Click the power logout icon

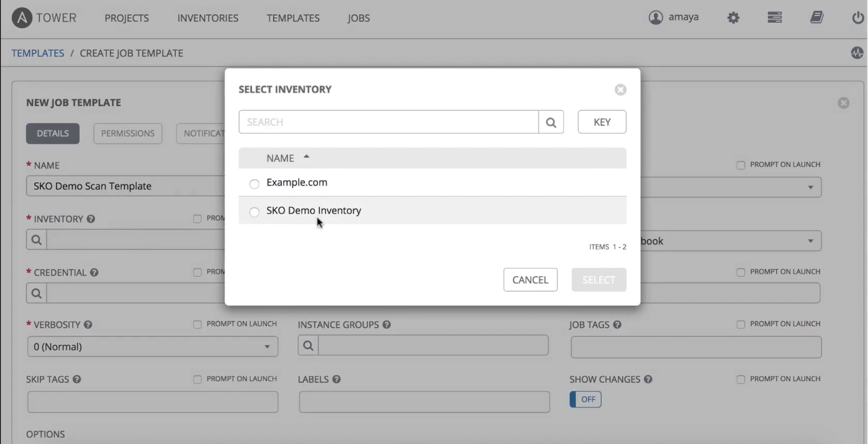[x=857, y=18]
